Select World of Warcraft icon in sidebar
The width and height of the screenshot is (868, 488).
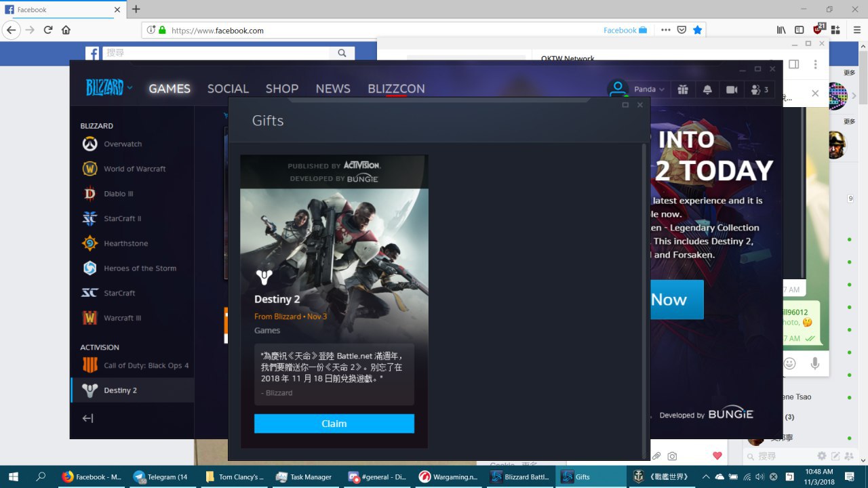coord(90,169)
